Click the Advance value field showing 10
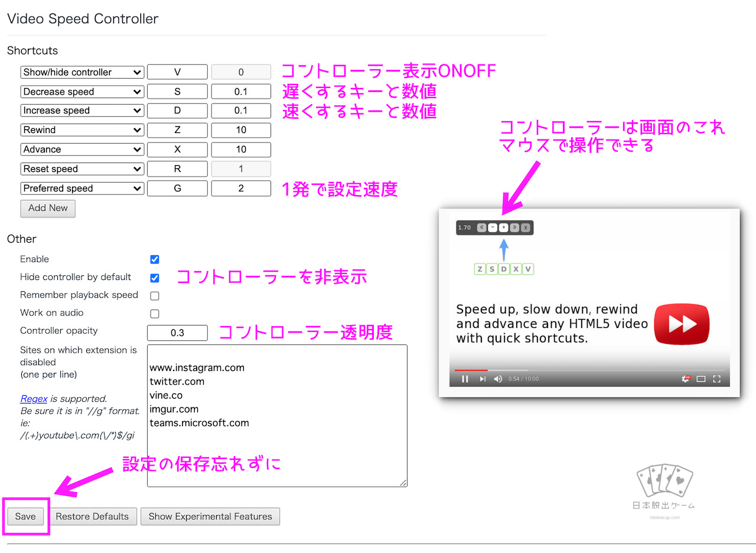The height and width of the screenshot is (553, 756). [241, 149]
